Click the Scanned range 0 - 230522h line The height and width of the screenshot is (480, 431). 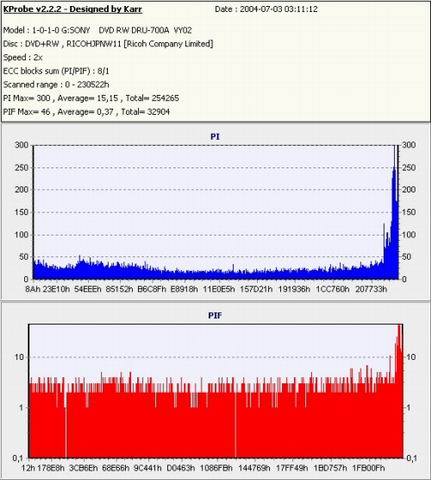56,85
